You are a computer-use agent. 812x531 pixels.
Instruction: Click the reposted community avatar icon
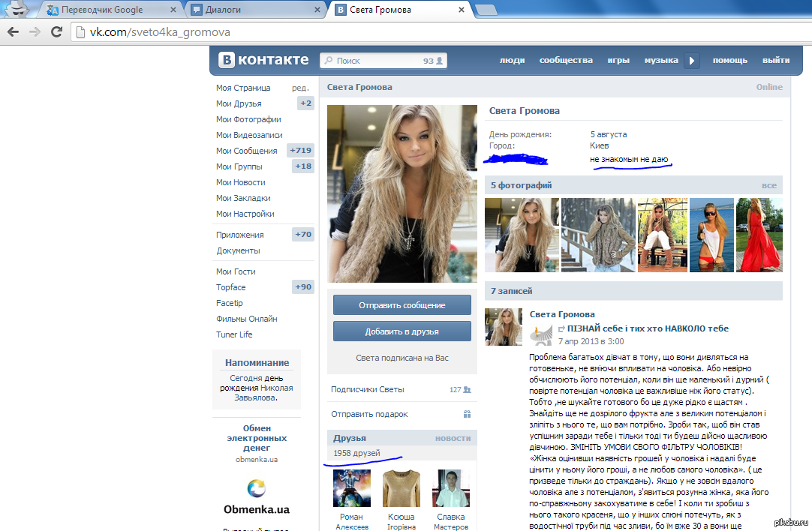click(541, 334)
